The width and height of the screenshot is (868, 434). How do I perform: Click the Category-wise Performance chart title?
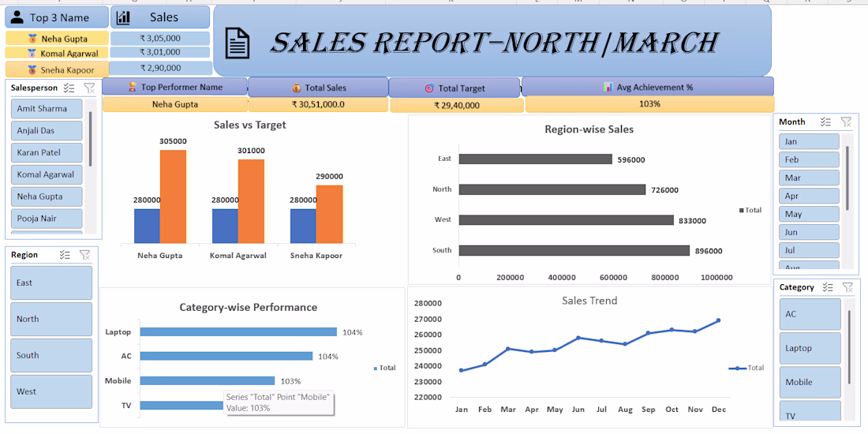(x=249, y=307)
